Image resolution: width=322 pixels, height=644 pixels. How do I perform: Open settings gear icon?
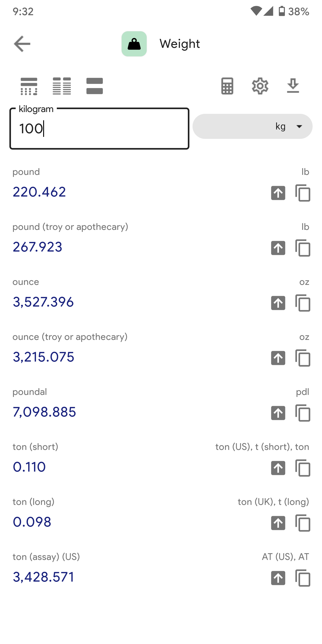point(260,86)
